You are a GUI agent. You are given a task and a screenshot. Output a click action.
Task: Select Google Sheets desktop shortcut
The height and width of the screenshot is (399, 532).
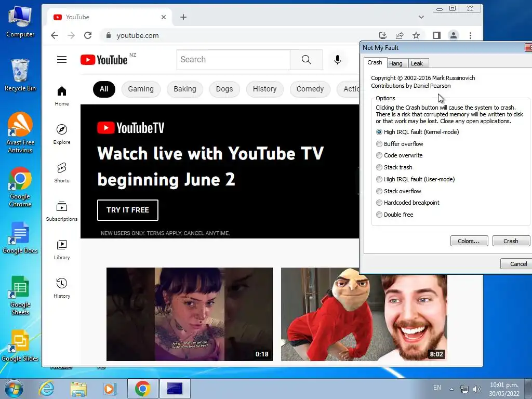tap(20, 295)
